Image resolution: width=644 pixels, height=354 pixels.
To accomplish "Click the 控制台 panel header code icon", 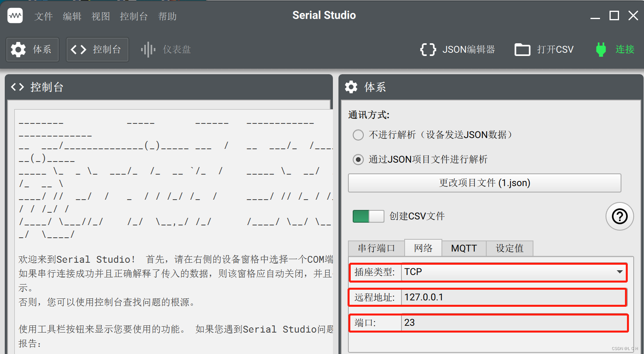I will pyautogui.click(x=17, y=87).
